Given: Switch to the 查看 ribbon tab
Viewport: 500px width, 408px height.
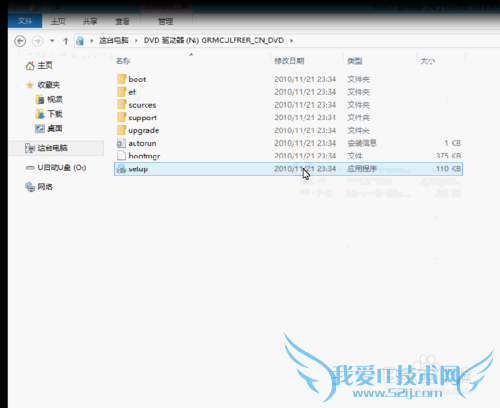Looking at the screenshot, I should pyautogui.click(x=122, y=21).
